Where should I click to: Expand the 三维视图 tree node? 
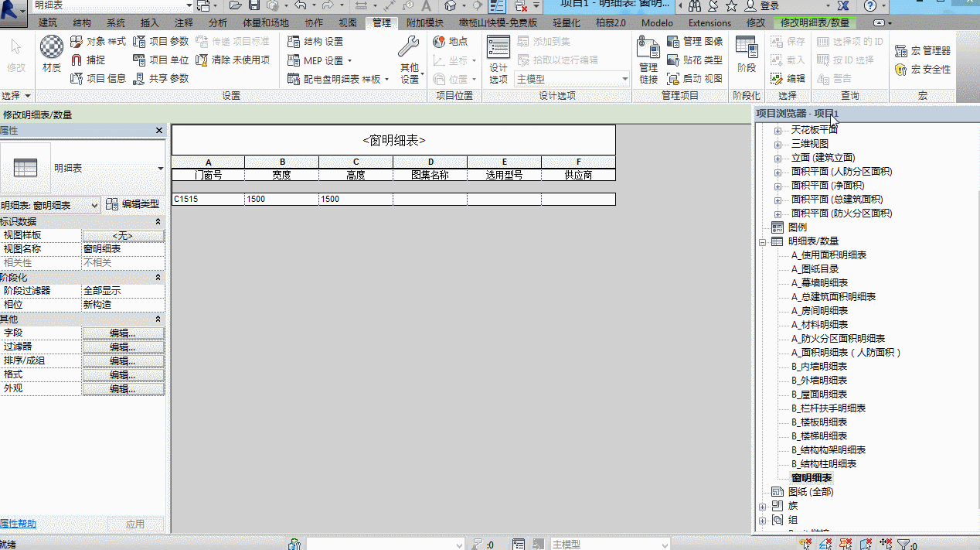778,144
